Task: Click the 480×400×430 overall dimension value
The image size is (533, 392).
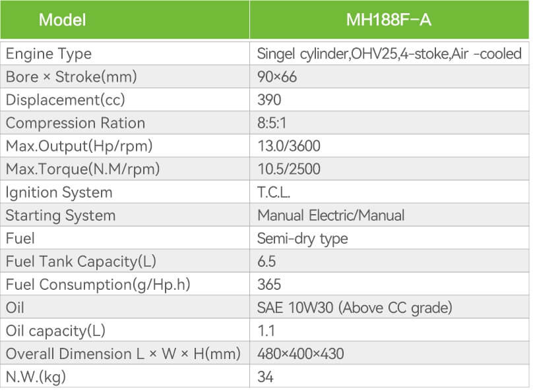Action: click(301, 354)
